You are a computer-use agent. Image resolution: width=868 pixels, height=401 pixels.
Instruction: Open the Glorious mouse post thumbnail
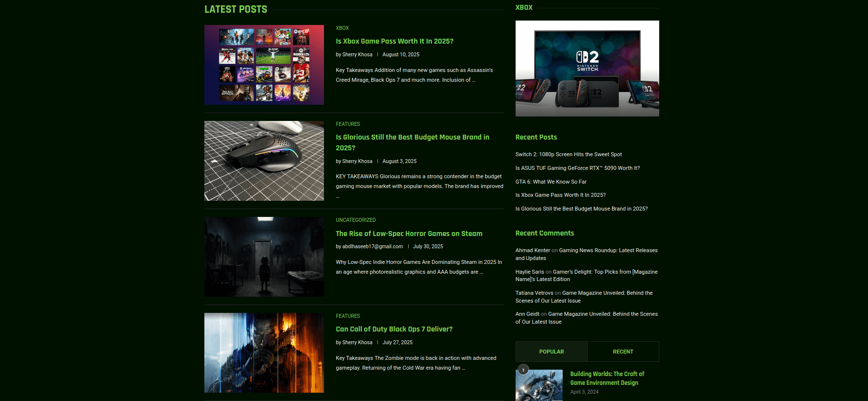coord(264,161)
